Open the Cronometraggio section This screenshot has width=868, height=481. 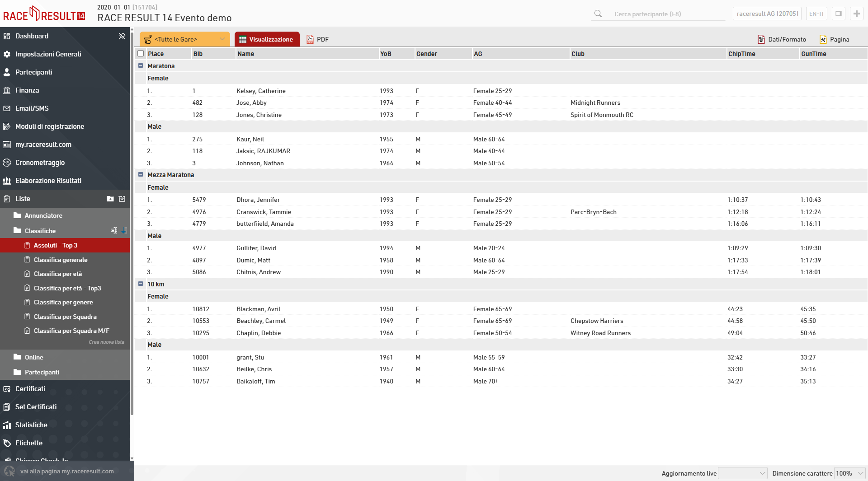[40, 163]
